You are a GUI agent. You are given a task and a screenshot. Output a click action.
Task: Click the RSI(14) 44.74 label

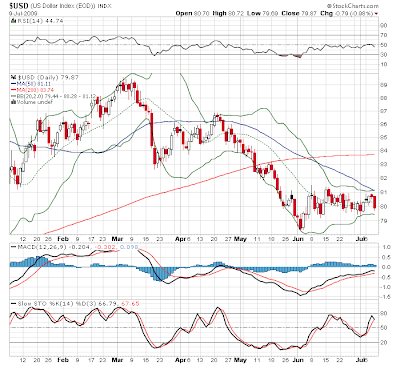click(x=40, y=21)
